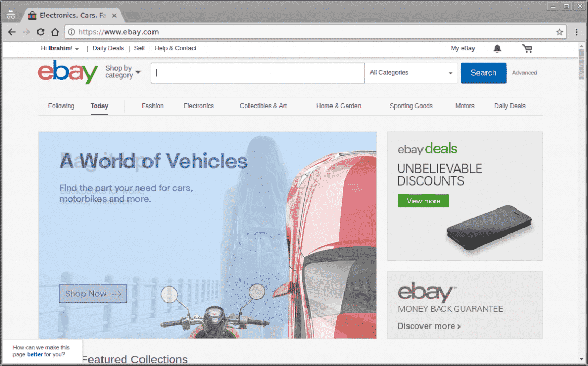The image size is (588, 366).
Task: Open the browser home page icon
Action: 55,32
